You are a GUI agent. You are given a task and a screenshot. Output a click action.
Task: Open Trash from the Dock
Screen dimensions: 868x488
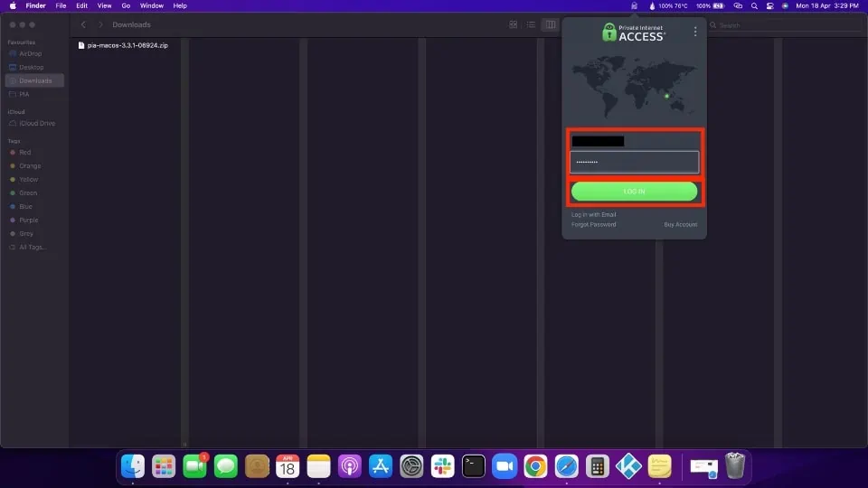click(735, 466)
